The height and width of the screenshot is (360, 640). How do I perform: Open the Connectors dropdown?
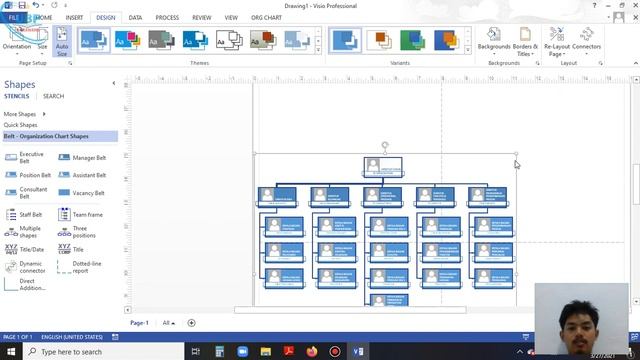[587, 41]
